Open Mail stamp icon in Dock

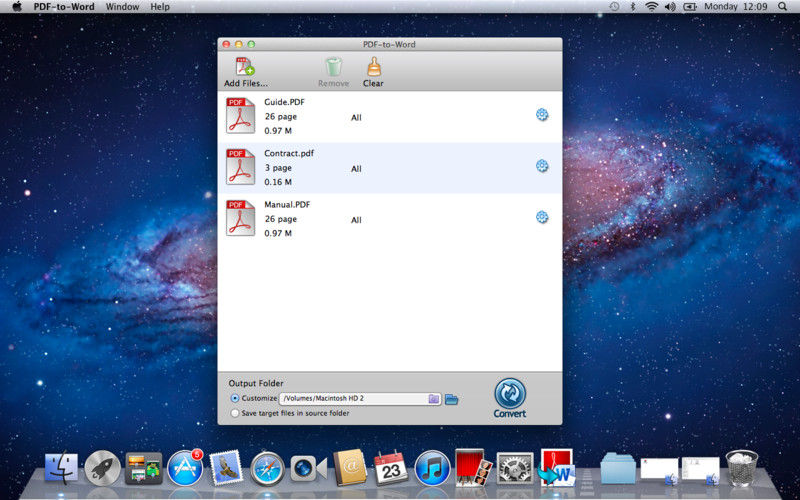point(226,466)
